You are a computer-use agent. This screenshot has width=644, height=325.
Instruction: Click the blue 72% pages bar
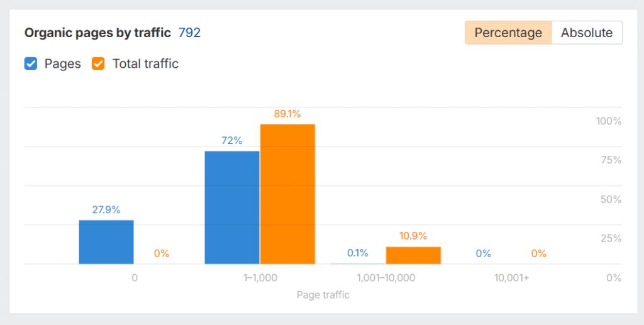coord(232,207)
